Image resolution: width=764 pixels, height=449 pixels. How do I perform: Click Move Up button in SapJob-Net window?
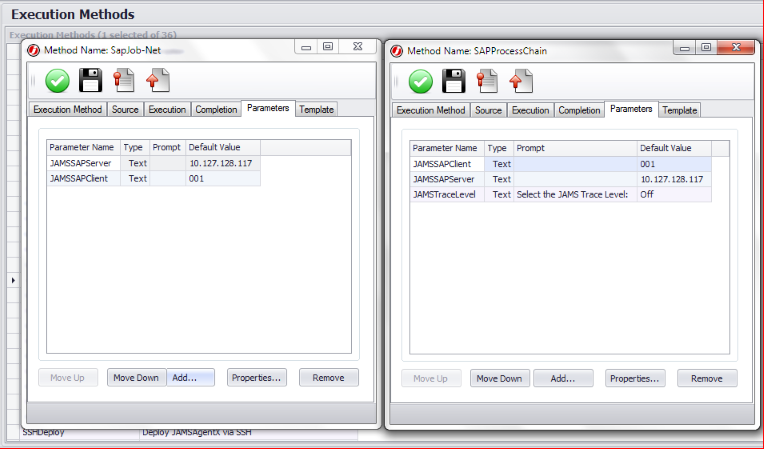pyautogui.click(x=67, y=377)
